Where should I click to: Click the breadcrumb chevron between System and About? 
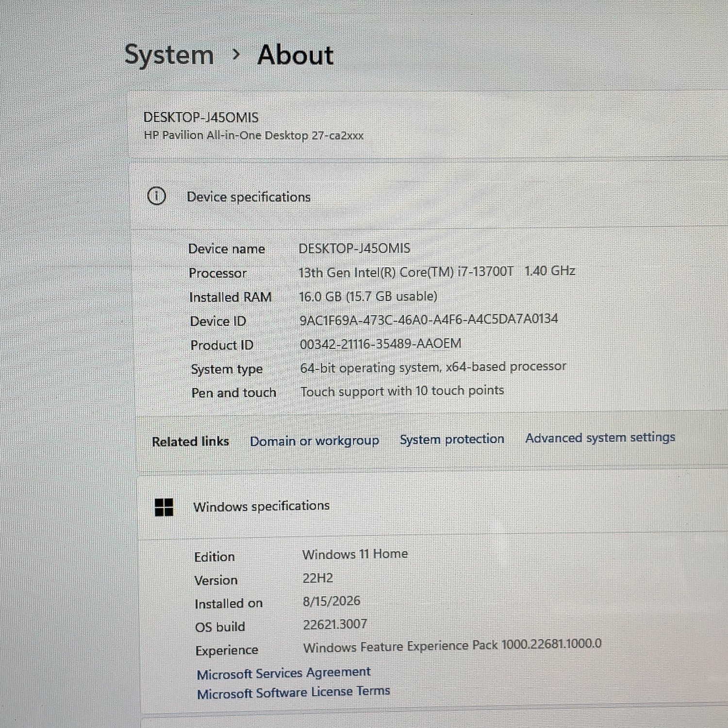tap(236, 54)
